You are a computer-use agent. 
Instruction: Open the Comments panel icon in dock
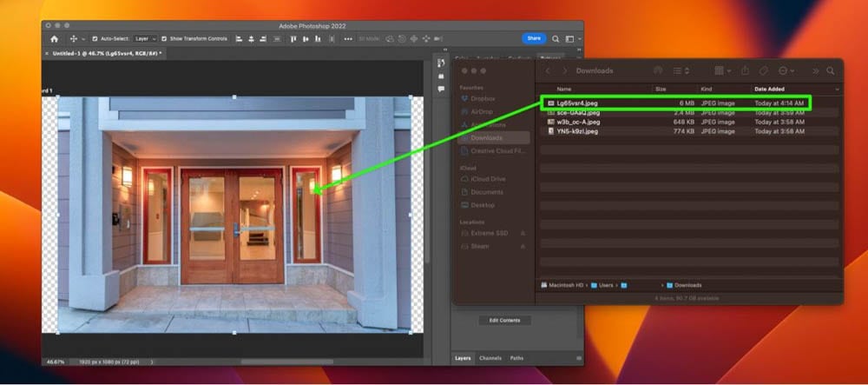[x=441, y=89]
